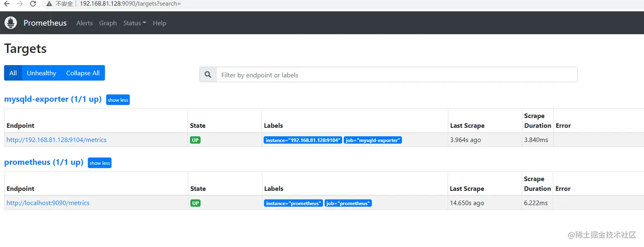The height and width of the screenshot is (247, 644).
Task: Select the All targets filter
Action: click(13, 73)
